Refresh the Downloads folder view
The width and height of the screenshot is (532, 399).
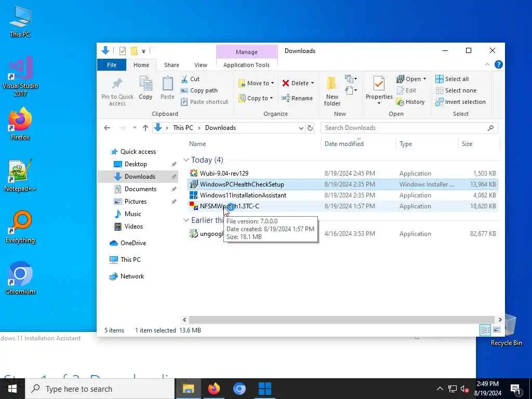click(310, 128)
